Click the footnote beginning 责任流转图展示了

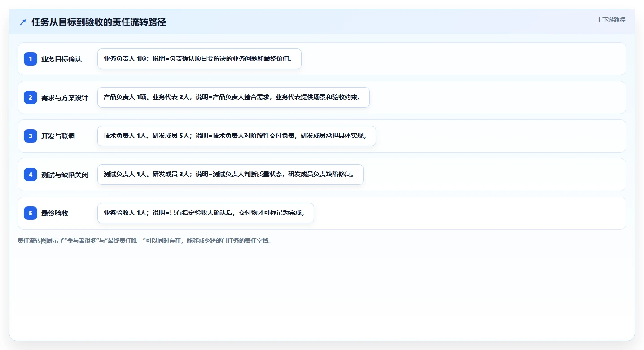tap(145, 241)
